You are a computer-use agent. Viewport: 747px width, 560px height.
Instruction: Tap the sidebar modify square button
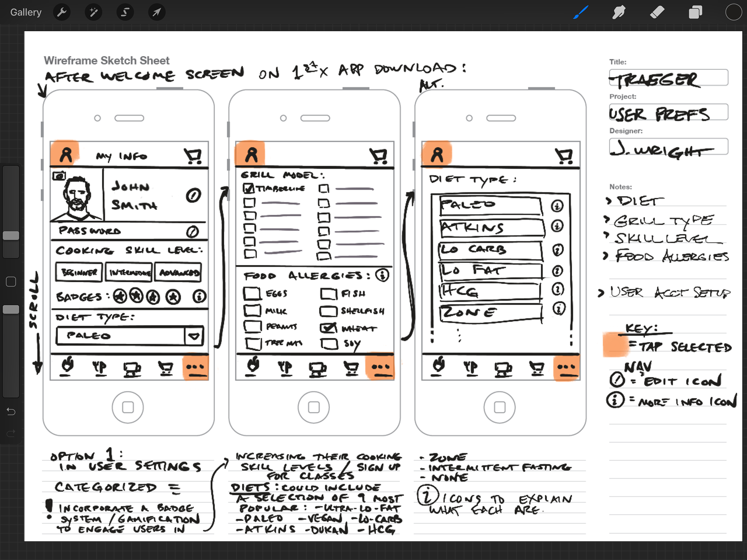(11, 282)
